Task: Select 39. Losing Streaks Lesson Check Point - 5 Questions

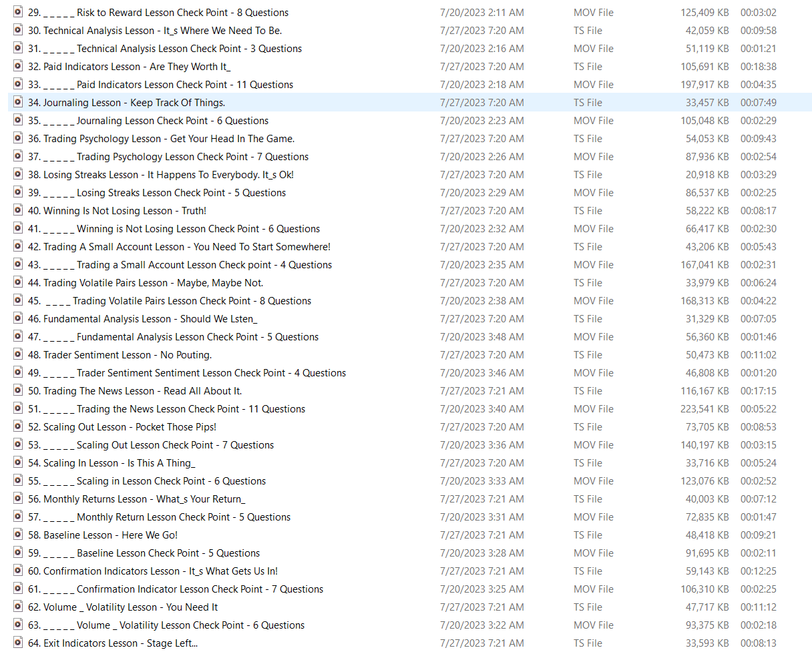Action: point(157,193)
